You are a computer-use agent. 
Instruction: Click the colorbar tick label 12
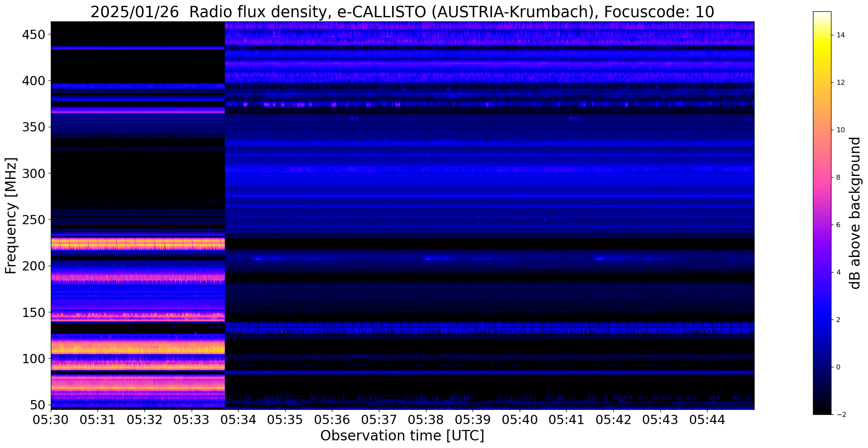point(841,83)
